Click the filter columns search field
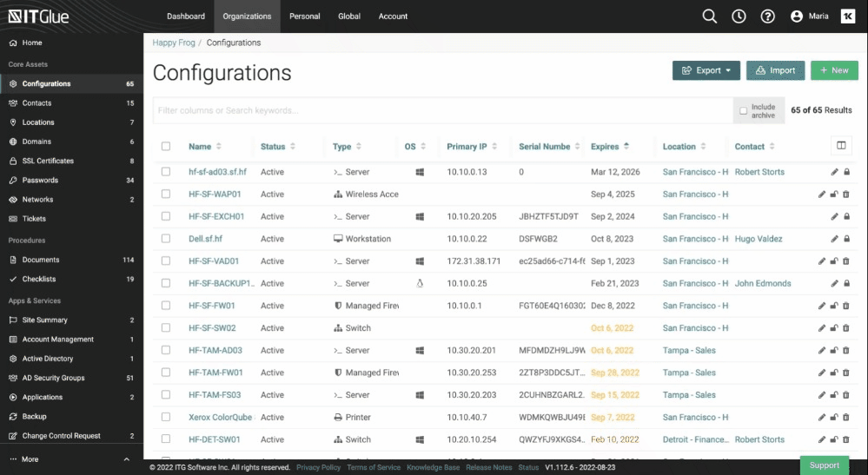This screenshot has height=475, width=868. (443, 110)
